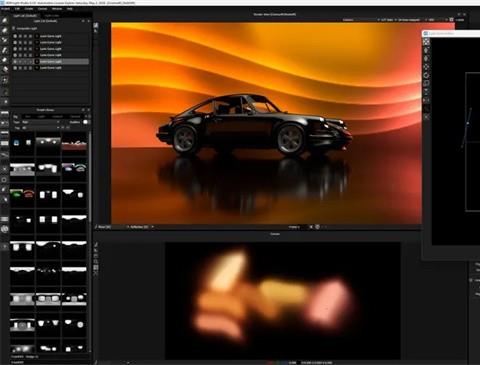Choose the green and red arch preset thumbnail

point(22,193)
